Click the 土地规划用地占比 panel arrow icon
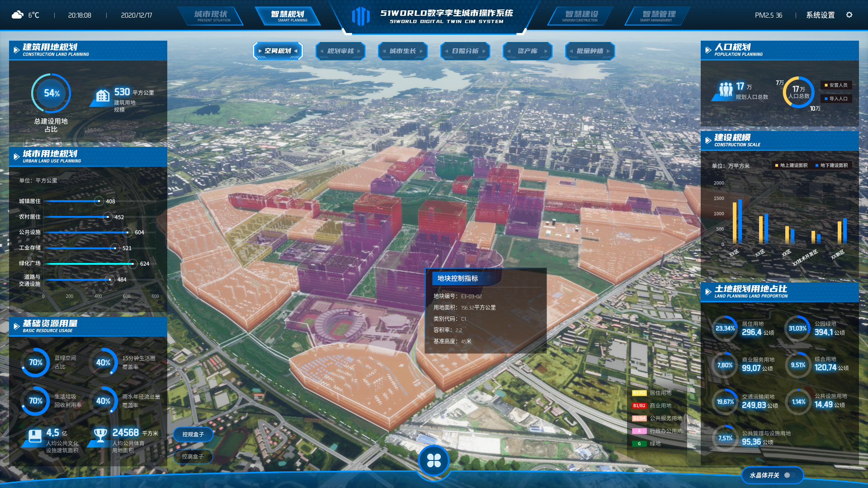 [708, 292]
